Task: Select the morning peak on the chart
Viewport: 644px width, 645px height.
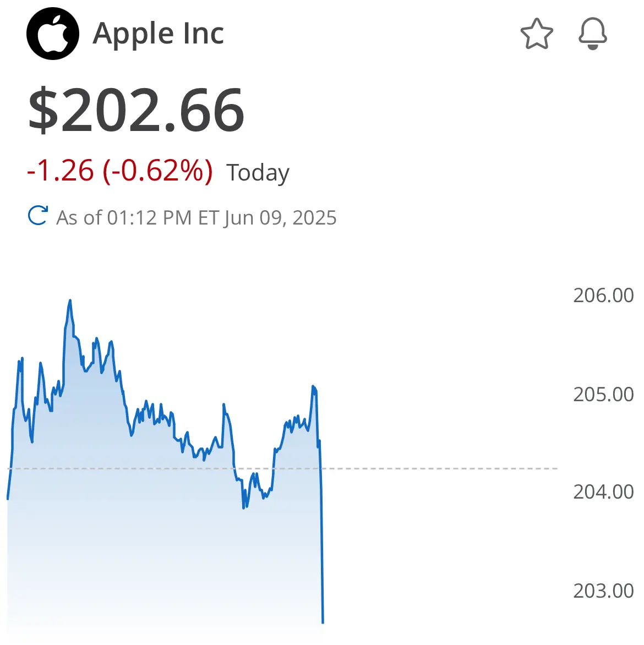Action: 70,301
